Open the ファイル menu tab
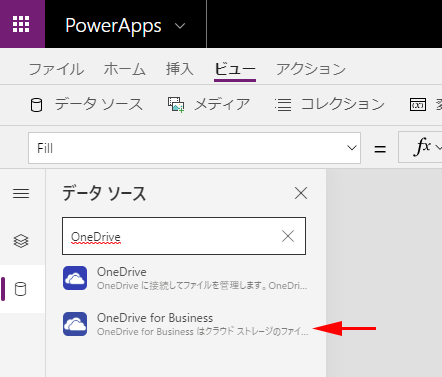442x377 pixels. click(56, 69)
